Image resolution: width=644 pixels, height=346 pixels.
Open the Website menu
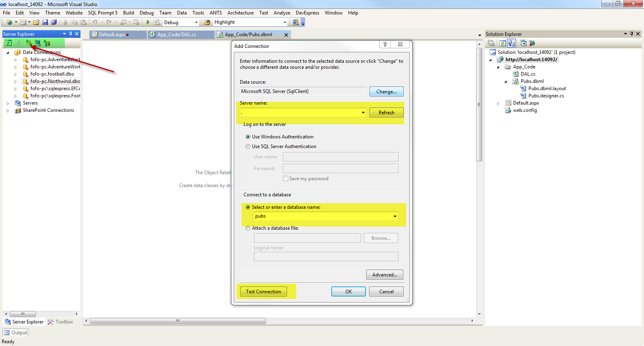(74, 13)
